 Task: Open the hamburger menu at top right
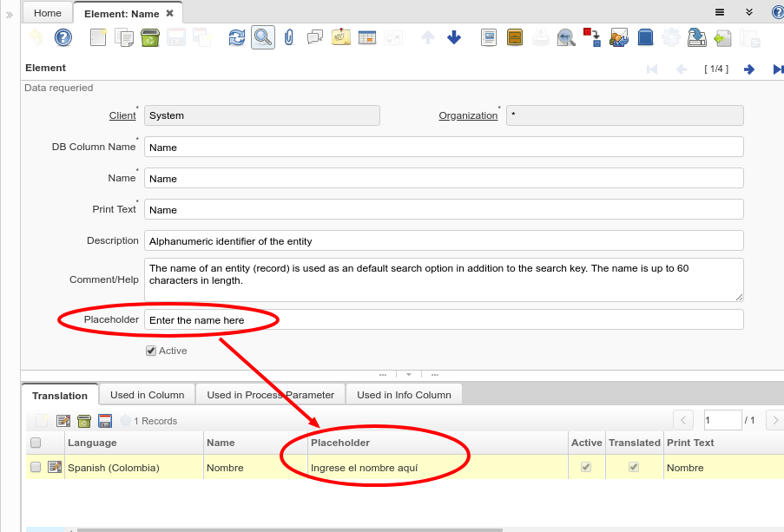coord(720,12)
